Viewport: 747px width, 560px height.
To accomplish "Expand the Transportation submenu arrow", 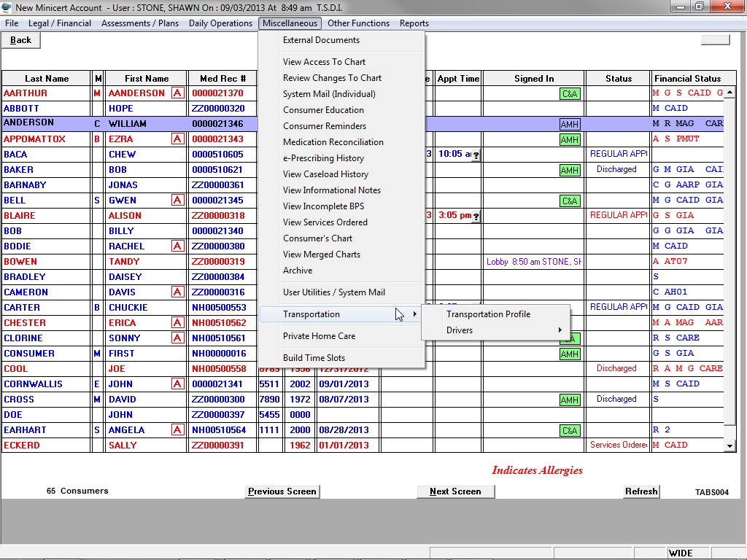I will (415, 314).
